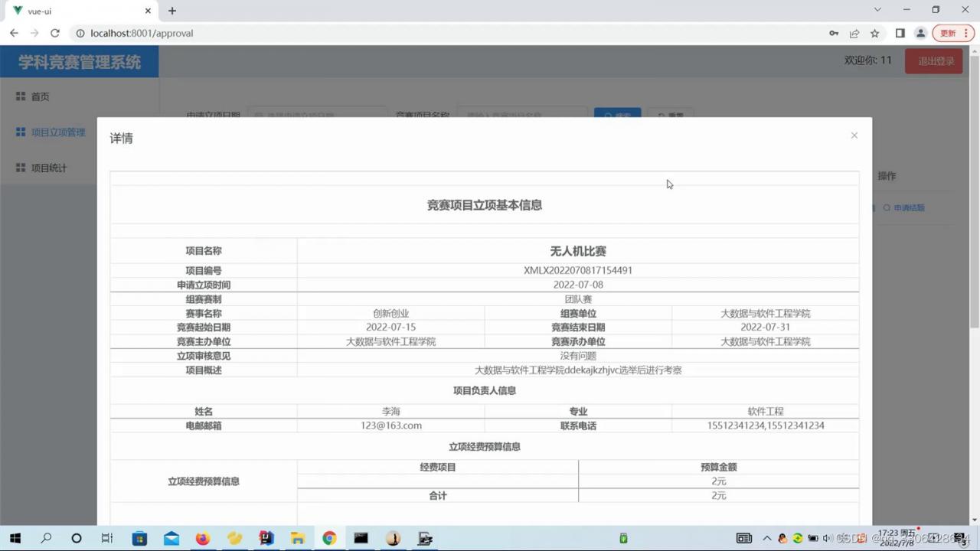The image size is (980, 551).
Task: Open the saved passwords key icon
Action: 834,33
